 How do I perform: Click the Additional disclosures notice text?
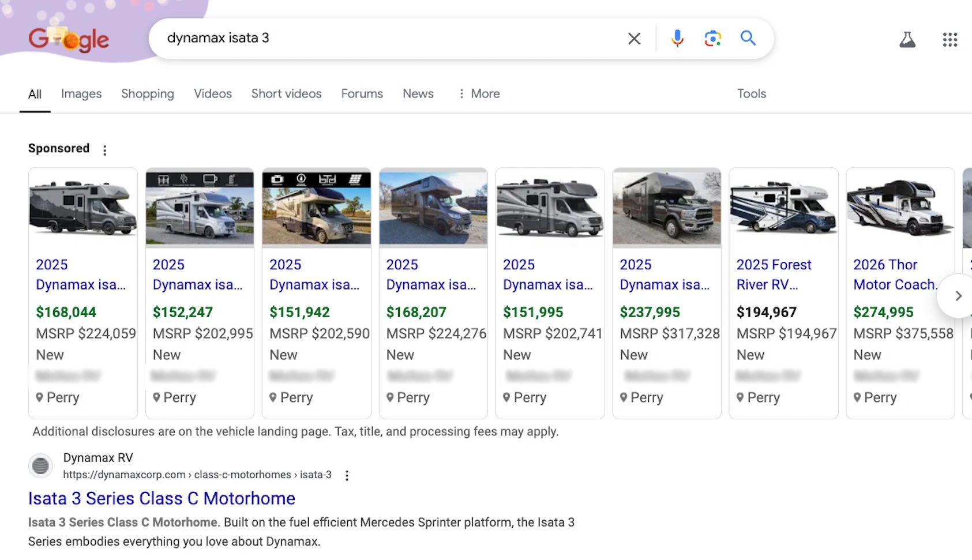tap(295, 431)
